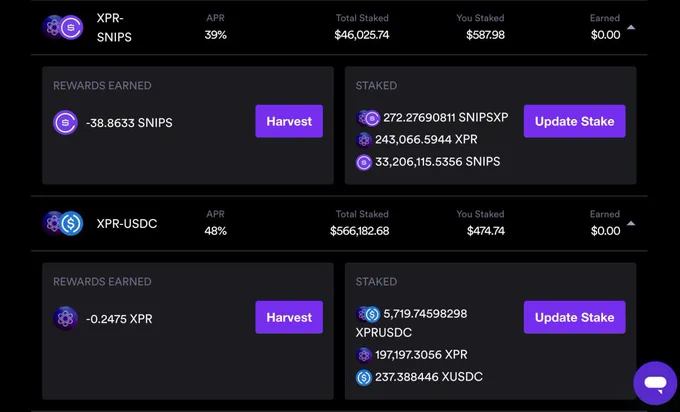This screenshot has width=680, height=412.
Task: Click the SNIPSXP LP token icon
Action: click(x=368, y=118)
